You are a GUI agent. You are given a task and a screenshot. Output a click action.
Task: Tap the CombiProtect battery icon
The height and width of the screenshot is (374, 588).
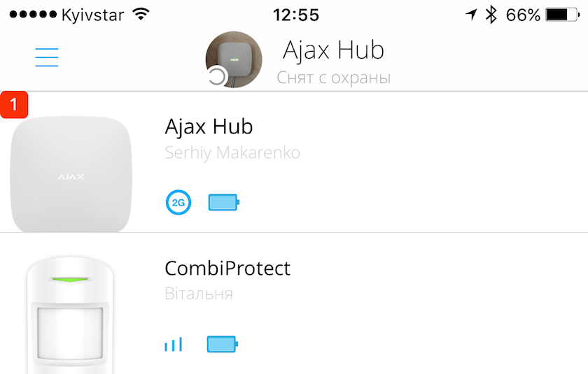223,344
